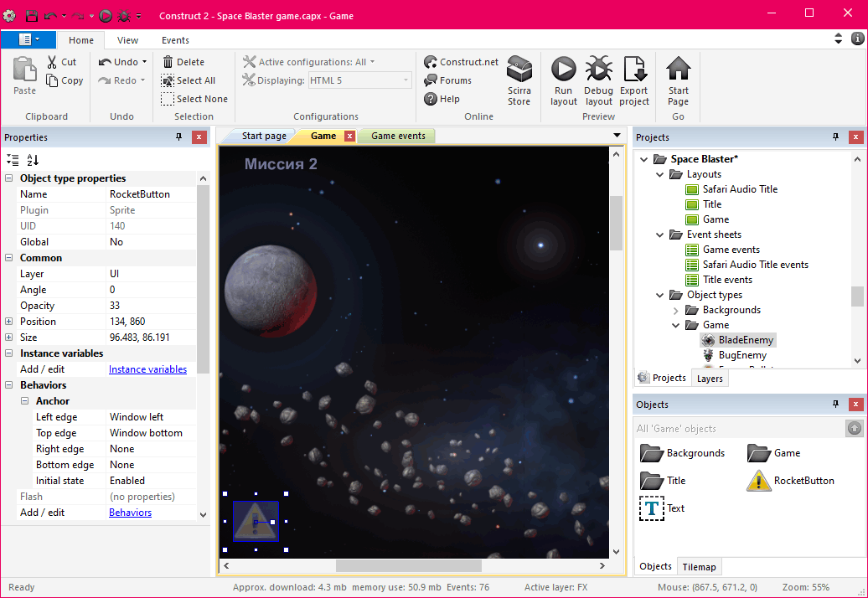Click Export project icon
Image resolution: width=868 pixels, height=598 pixels.
(x=634, y=70)
